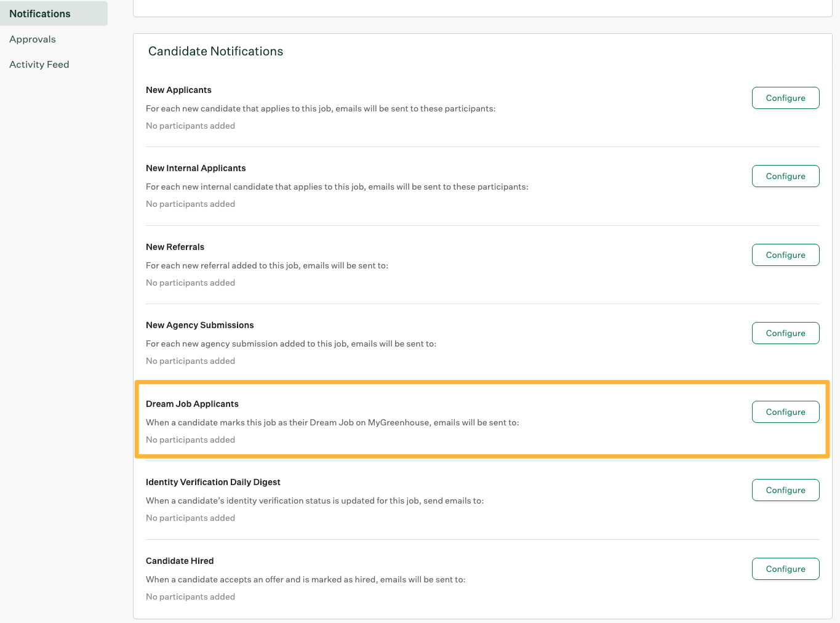Go to the Approvals sidebar section
The image size is (840, 623).
click(33, 39)
